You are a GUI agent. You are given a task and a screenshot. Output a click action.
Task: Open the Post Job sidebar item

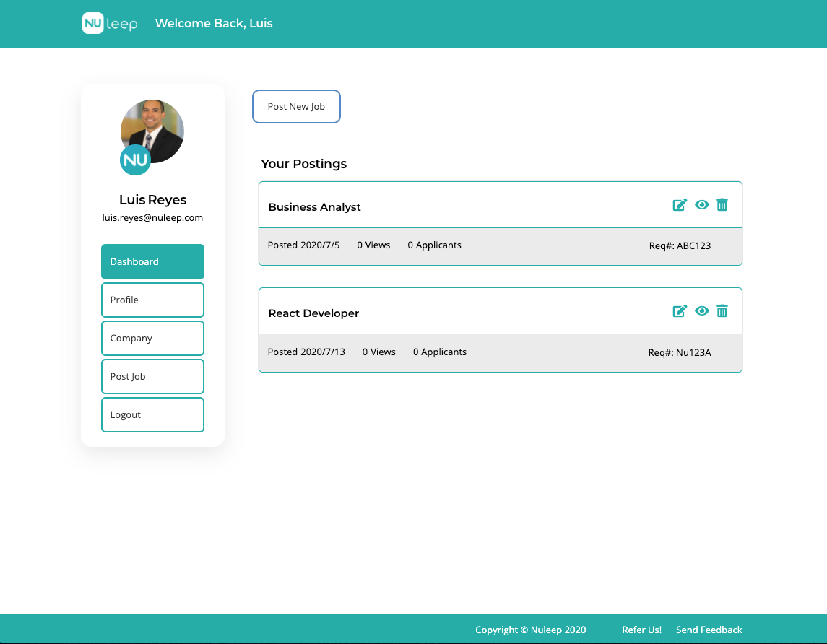[152, 376]
